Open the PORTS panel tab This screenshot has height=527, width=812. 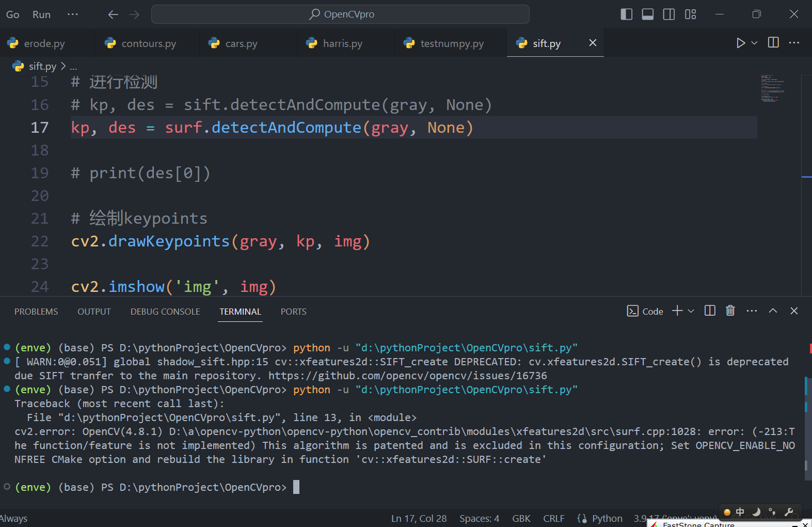click(x=293, y=312)
